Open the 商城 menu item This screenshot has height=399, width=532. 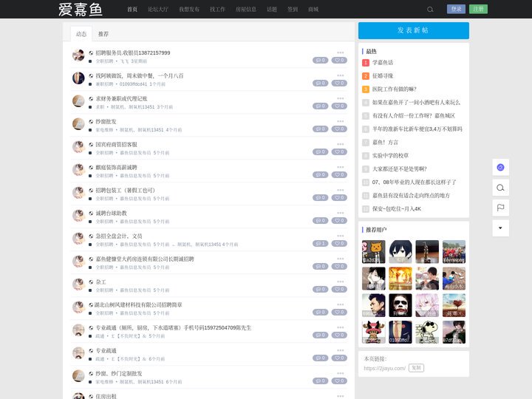313,10
